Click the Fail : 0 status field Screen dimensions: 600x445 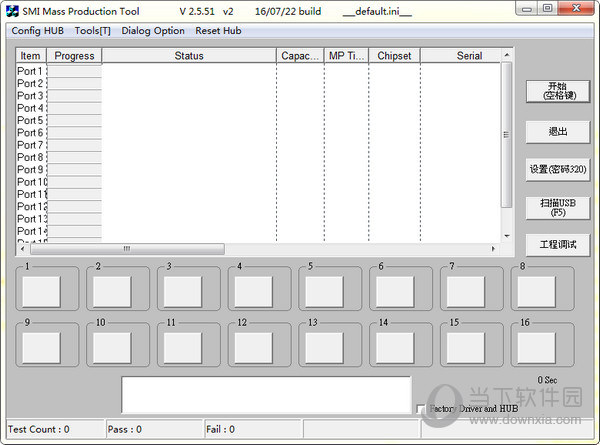click(253, 429)
